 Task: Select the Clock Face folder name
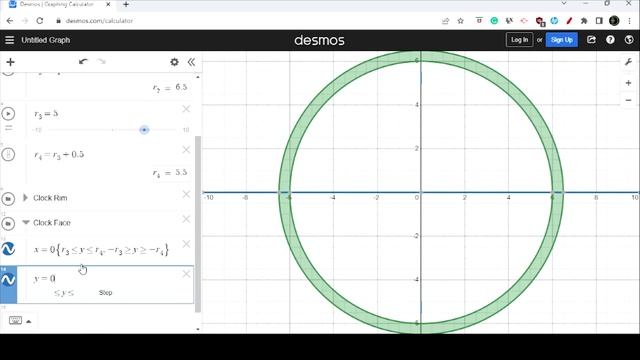(52, 223)
